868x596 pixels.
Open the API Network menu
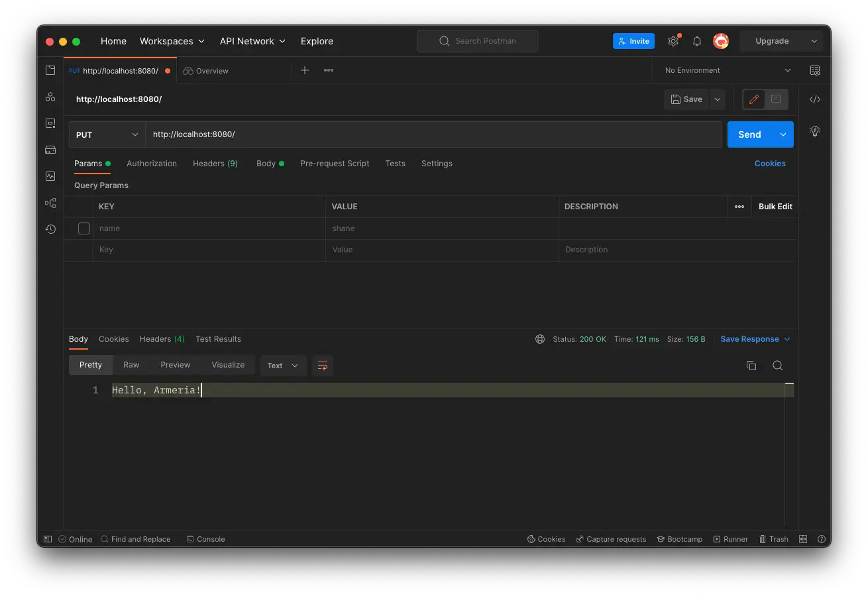tap(253, 41)
